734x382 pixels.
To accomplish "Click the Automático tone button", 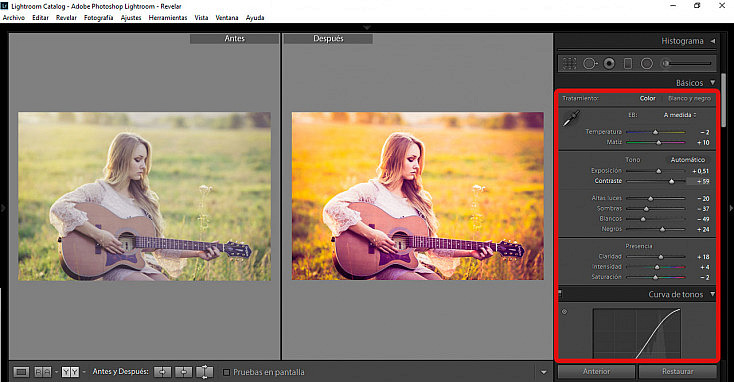I will point(688,160).
